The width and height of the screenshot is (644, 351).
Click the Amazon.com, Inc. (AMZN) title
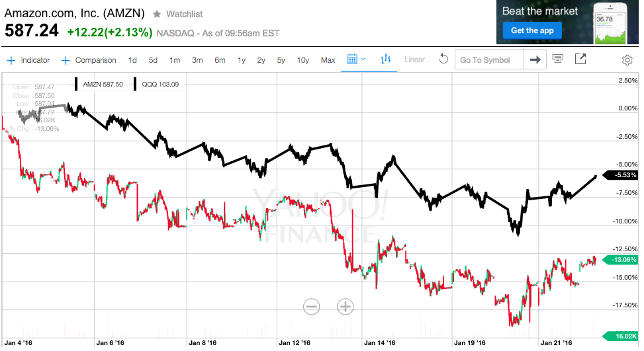coord(74,13)
